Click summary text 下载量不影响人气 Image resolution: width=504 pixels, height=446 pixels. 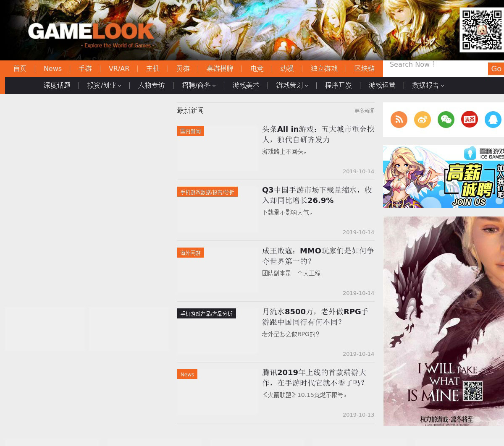288,212
